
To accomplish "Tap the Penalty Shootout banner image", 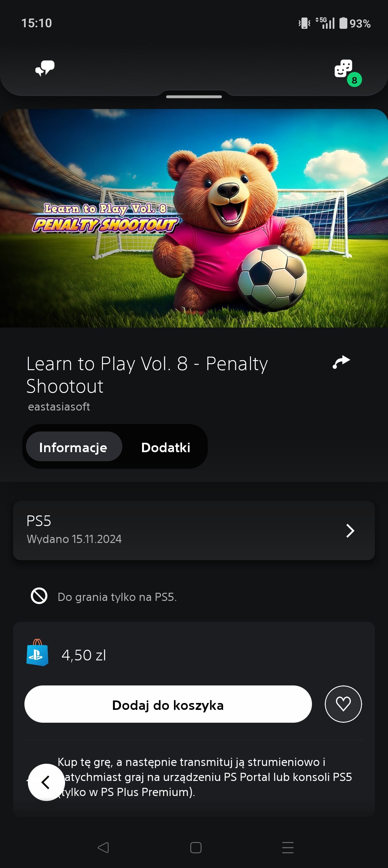I will (x=194, y=218).
